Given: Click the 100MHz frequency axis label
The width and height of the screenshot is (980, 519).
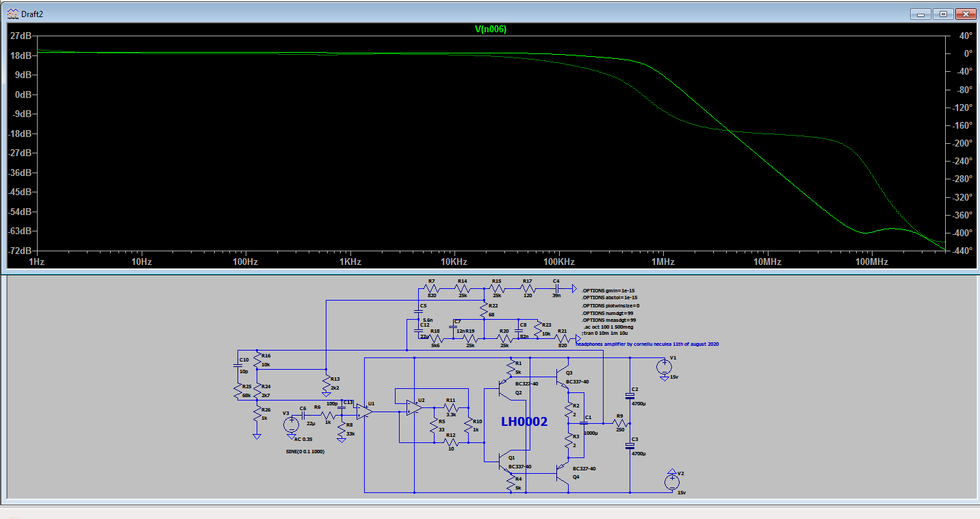Looking at the screenshot, I should [872, 262].
